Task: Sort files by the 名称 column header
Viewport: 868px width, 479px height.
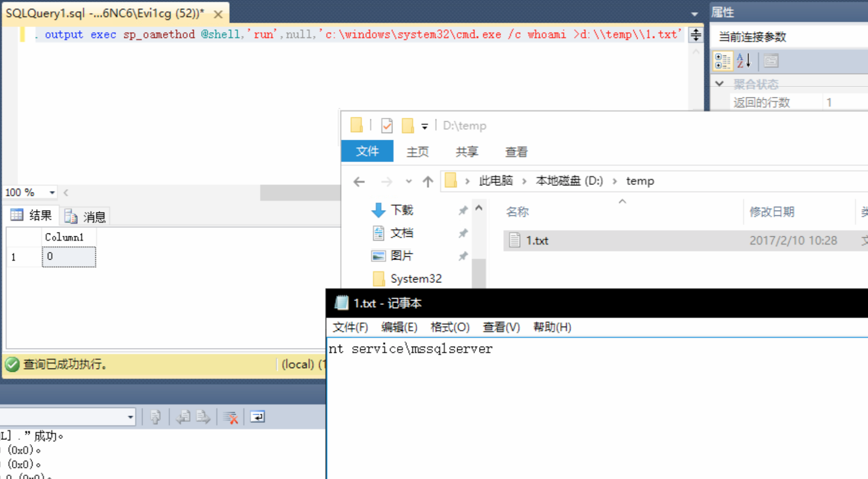Action: point(517,212)
